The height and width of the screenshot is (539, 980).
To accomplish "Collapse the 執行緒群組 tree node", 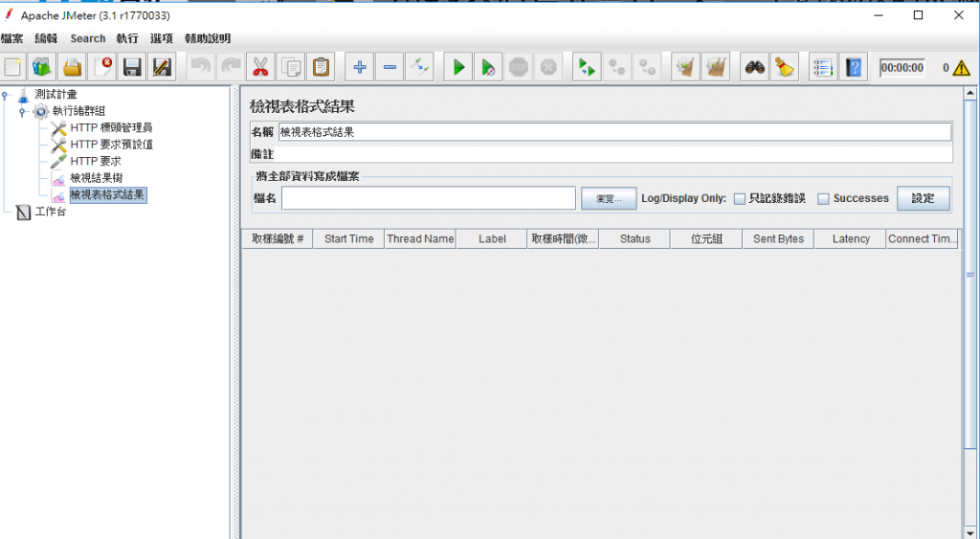I will tap(23, 112).
